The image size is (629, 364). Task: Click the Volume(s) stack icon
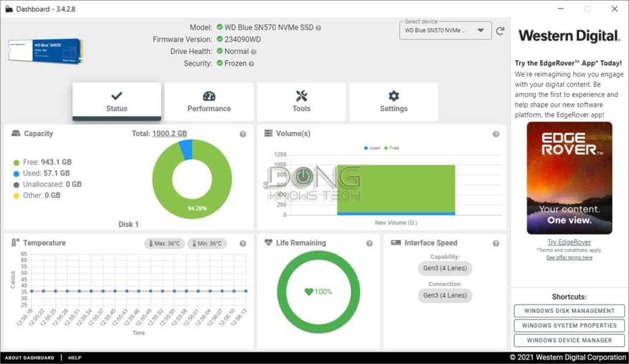[268, 133]
